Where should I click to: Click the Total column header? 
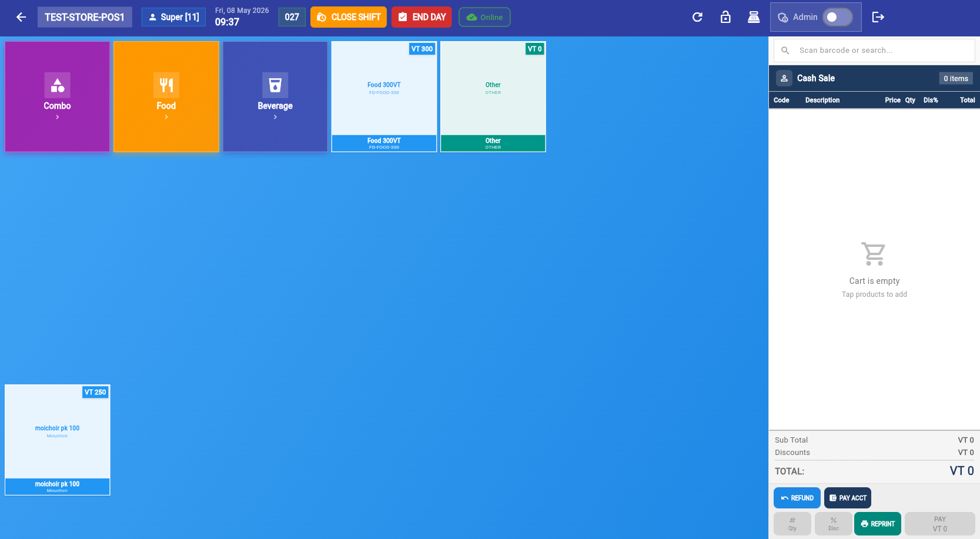tap(968, 100)
